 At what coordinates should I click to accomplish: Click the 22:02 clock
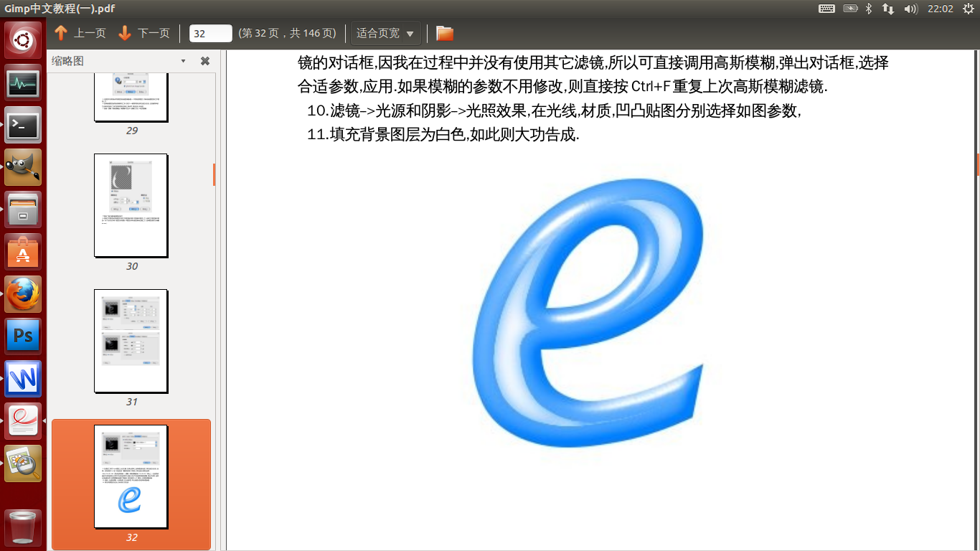point(940,9)
